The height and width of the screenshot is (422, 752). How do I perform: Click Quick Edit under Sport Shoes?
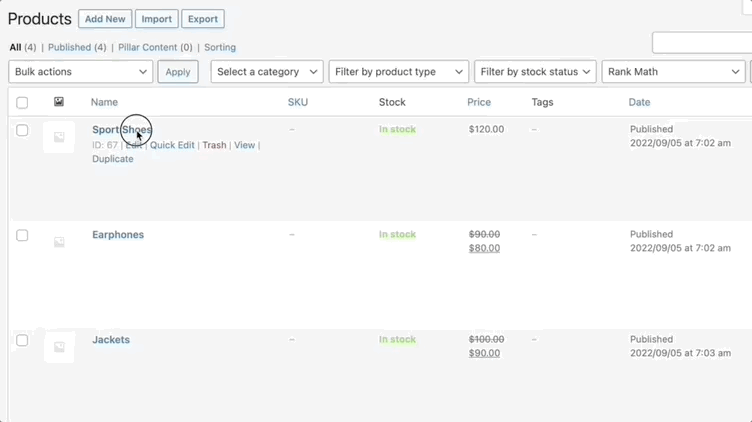pyautogui.click(x=172, y=145)
